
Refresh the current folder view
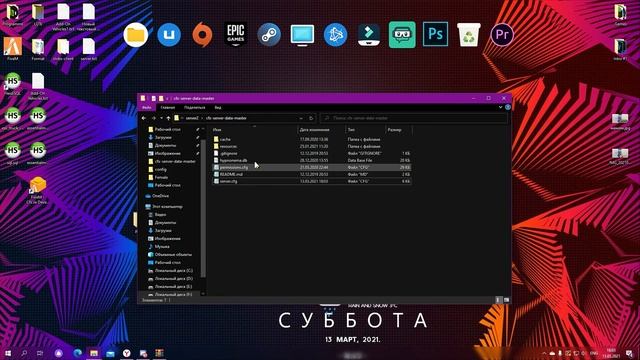tap(311, 118)
